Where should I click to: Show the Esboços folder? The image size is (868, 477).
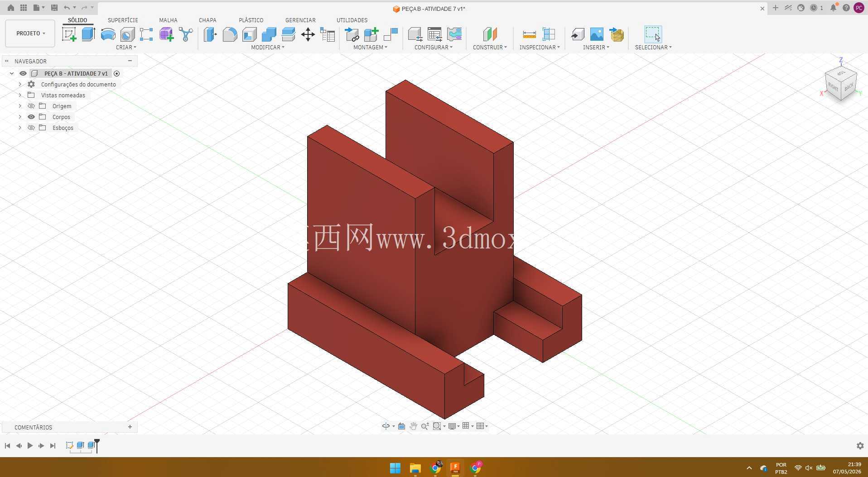pos(31,128)
